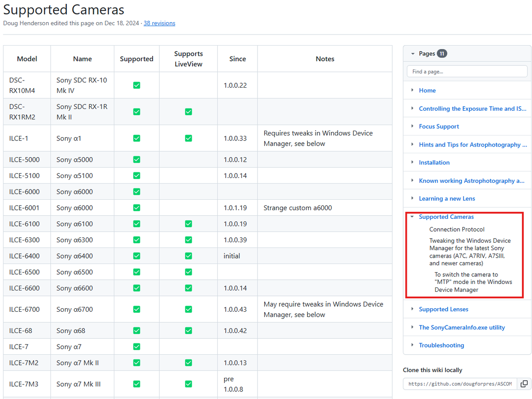Click the Supported check icon for ILCE-68
This screenshot has width=532, height=399.
[x=137, y=330]
